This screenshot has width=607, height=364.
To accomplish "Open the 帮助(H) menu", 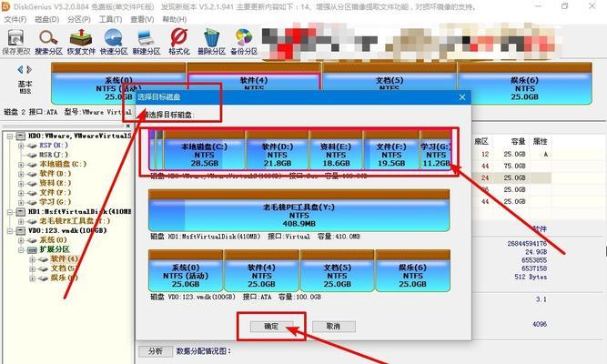I will pyautogui.click(x=174, y=19).
